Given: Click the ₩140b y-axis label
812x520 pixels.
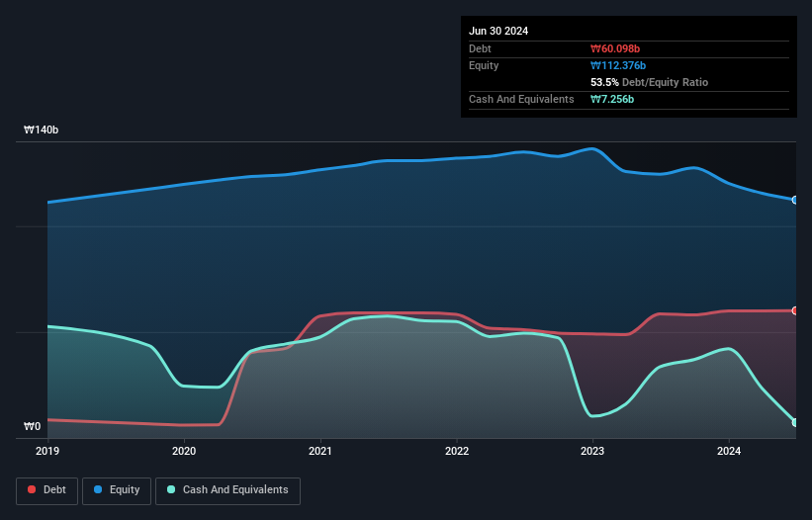Looking at the screenshot, I should pos(41,130).
